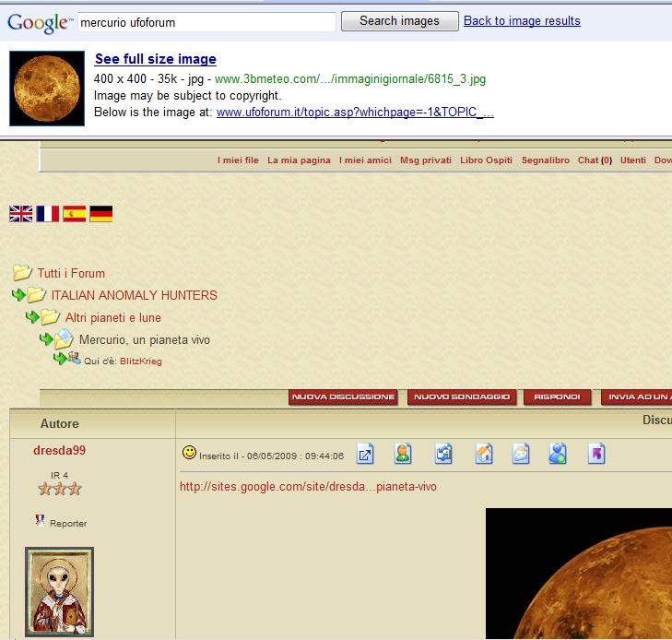672x640 pixels.
Task: Open Altri pianeti e lune breadcrumb link
Action: tap(113, 317)
